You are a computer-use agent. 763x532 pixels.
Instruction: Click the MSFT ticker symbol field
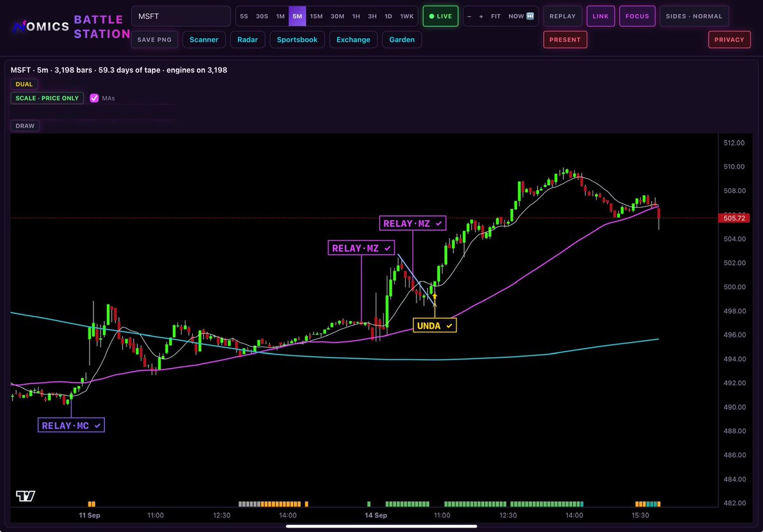click(x=181, y=17)
